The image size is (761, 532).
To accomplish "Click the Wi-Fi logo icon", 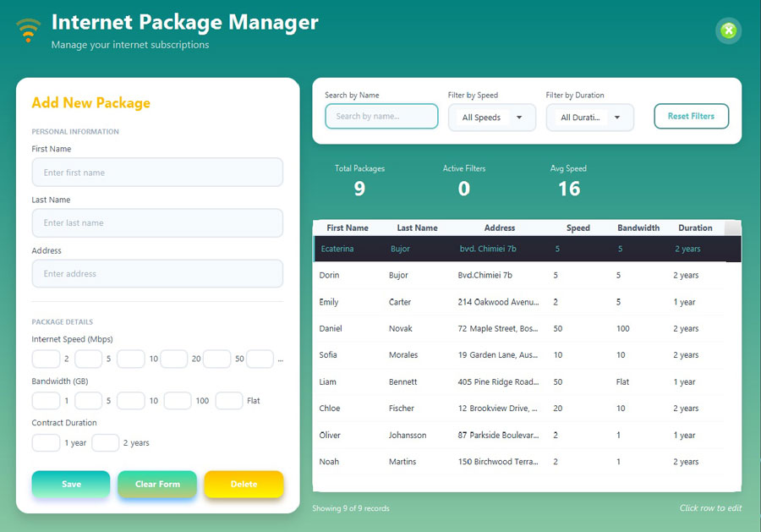I will [29, 30].
